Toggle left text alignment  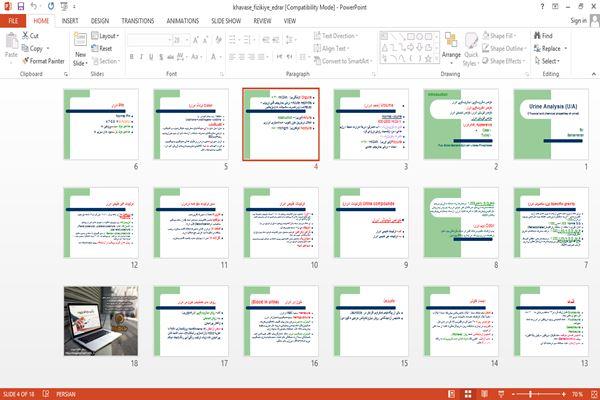point(232,57)
